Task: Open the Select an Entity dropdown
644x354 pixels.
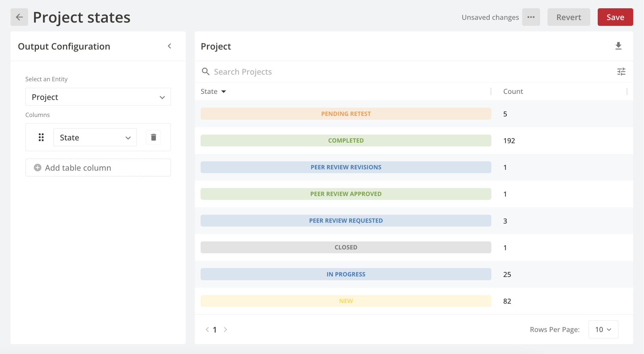Action: pos(97,97)
